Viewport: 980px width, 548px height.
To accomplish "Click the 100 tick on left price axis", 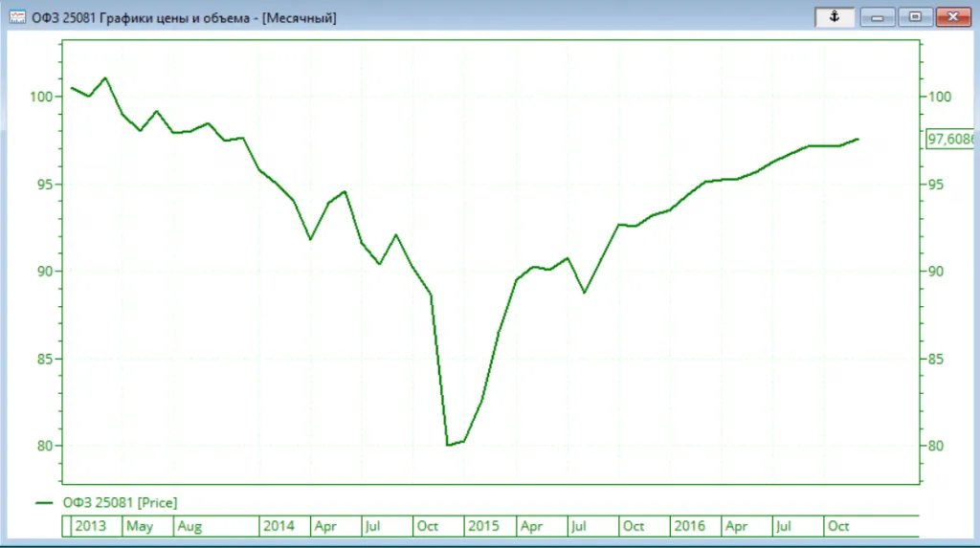I will [41, 97].
